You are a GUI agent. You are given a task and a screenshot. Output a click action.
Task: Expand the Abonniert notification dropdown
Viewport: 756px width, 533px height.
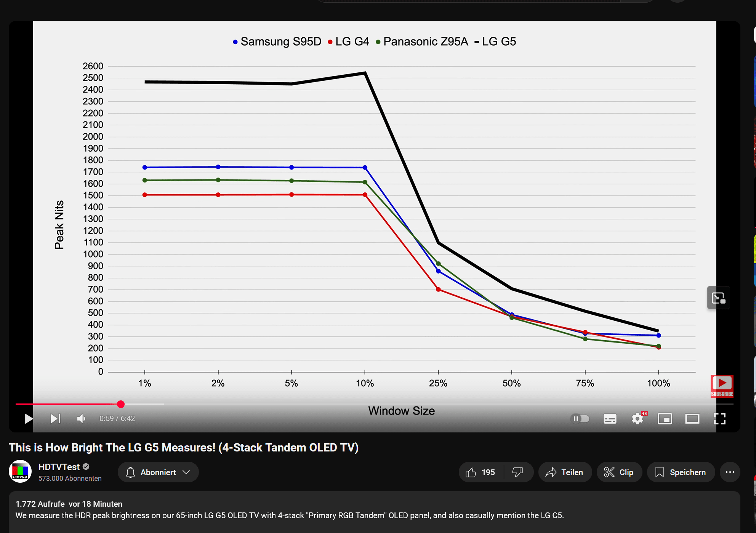coord(158,472)
